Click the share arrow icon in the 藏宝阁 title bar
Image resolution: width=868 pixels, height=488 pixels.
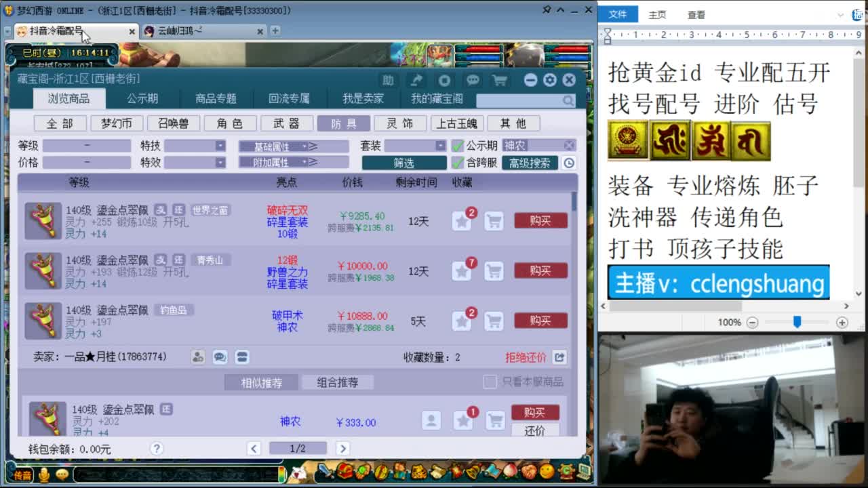tap(416, 80)
